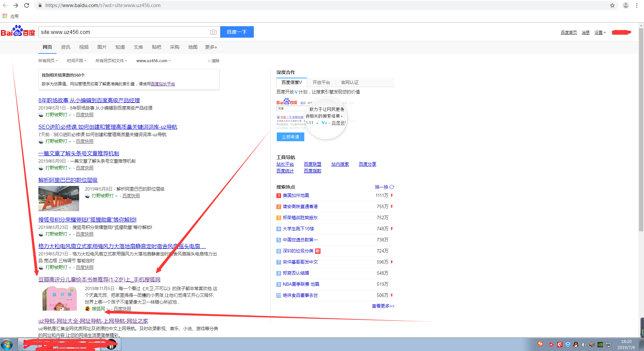Open the 所有网页和文件 file type dropdown
This screenshot has width=644, height=351.
click(x=111, y=61)
